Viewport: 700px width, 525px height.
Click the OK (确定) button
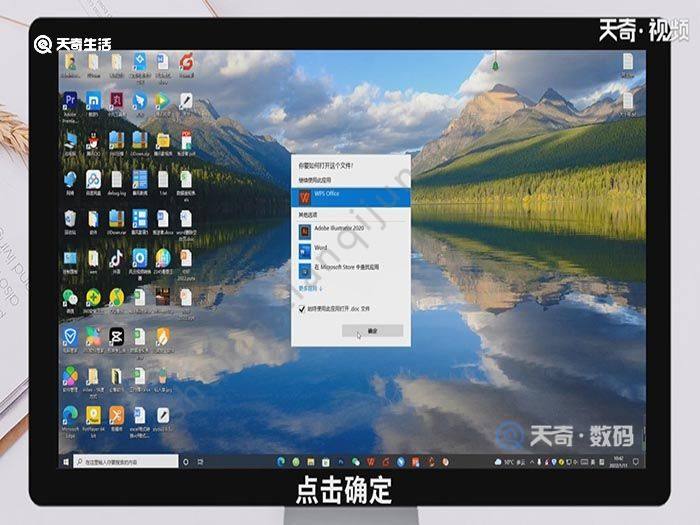372,331
